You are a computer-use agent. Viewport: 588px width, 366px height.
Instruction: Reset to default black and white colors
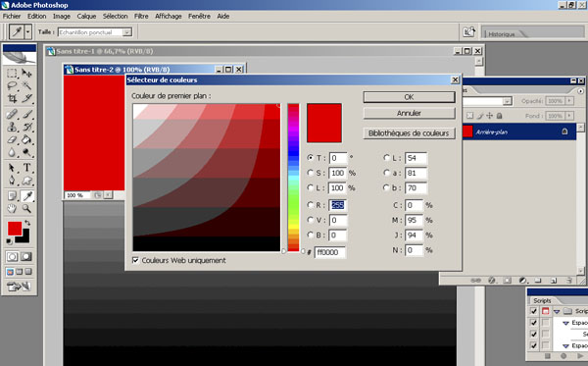[x=10, y=241]
